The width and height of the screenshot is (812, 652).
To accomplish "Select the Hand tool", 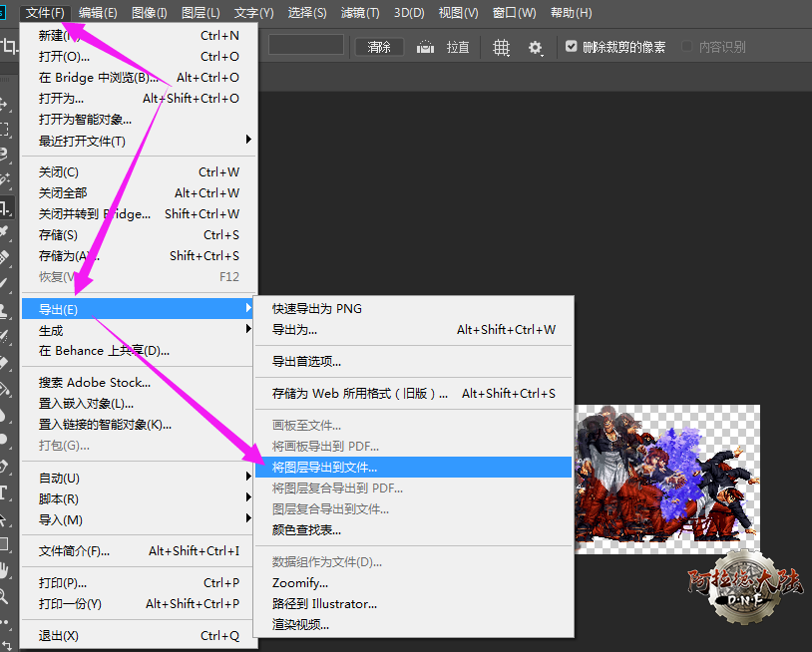I will [6, 570].
